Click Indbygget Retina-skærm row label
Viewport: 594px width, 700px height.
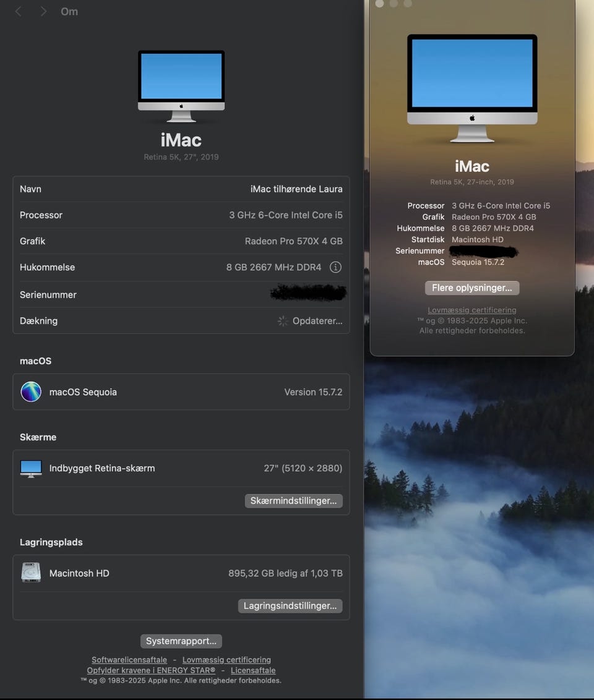102,468
